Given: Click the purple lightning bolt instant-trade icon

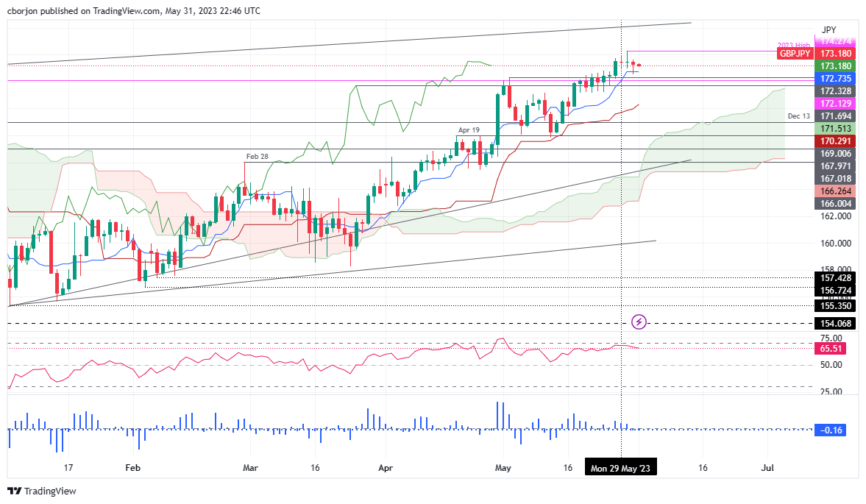Looking at the screenshot, I should click(x=639, y=322).
